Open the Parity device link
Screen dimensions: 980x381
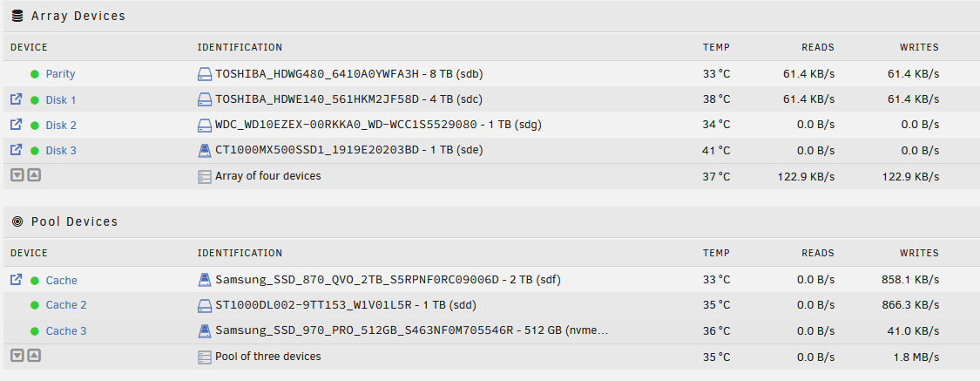pyautogui.click(x=60, y=74)
